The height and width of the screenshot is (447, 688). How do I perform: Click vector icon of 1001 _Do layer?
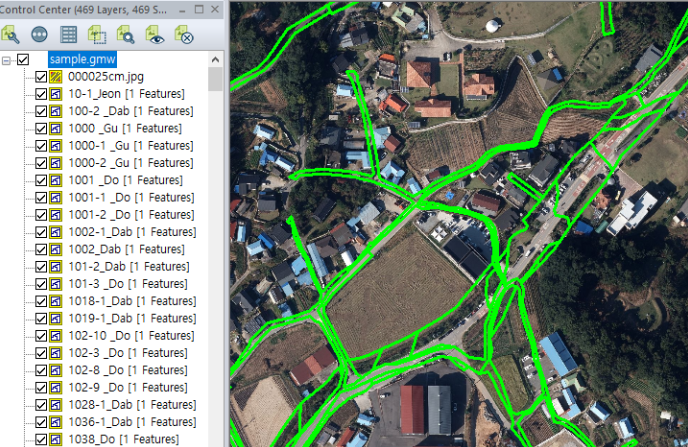56,180
